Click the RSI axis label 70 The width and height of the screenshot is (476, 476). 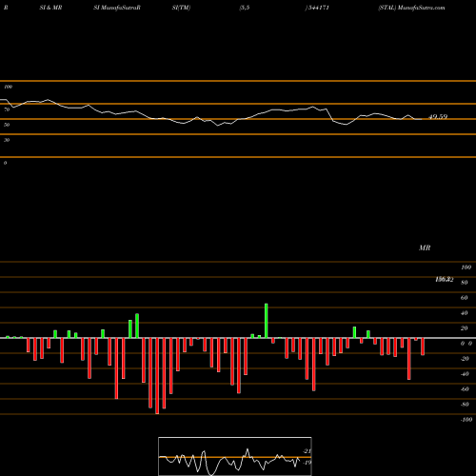pos(7,109)
